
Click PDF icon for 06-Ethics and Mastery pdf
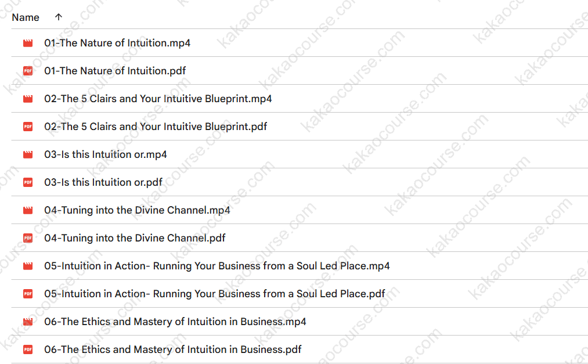click(28, 349)
